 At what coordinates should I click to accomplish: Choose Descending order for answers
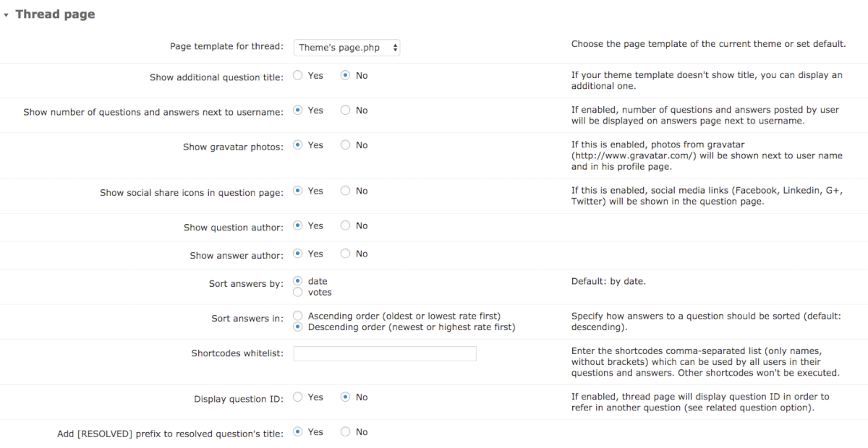(x=298, y=327)
